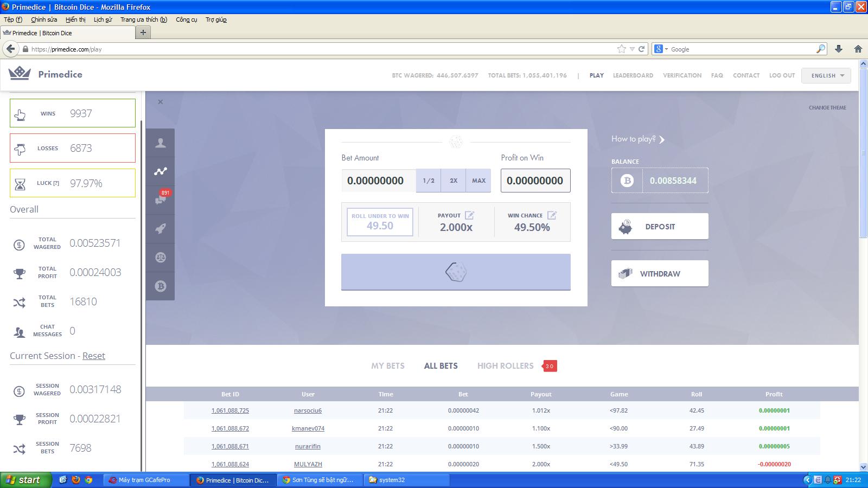The height and width of the screenshot is (488, 868).
Task: Open the Leaderboard page
Action: (x=633, y=75)
